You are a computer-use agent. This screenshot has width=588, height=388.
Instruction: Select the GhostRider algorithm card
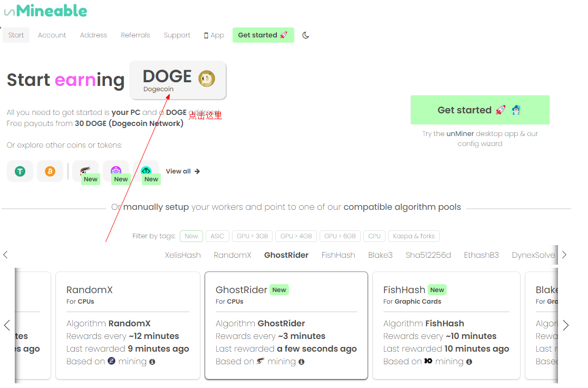click(286, 325)
